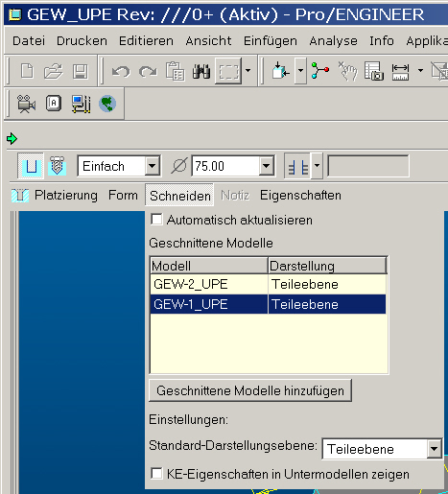Click the video camera icon in toolbar
Image resolution: width=448 pixels, height=494 pixels.
26,104
